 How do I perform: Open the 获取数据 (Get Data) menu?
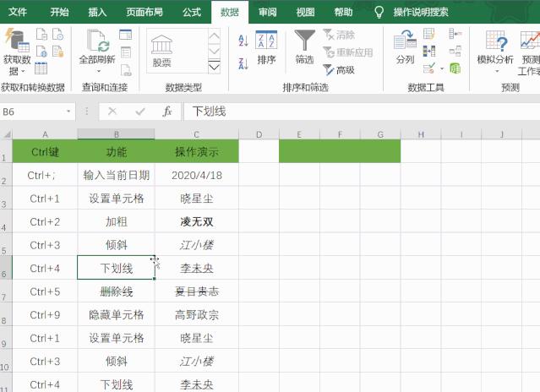(17, 52)
